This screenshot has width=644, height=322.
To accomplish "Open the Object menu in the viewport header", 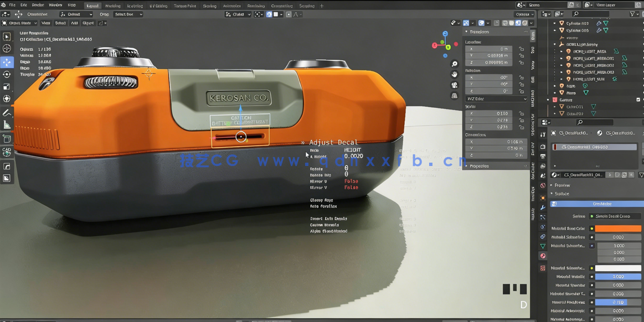I will (x=87, y=23).
